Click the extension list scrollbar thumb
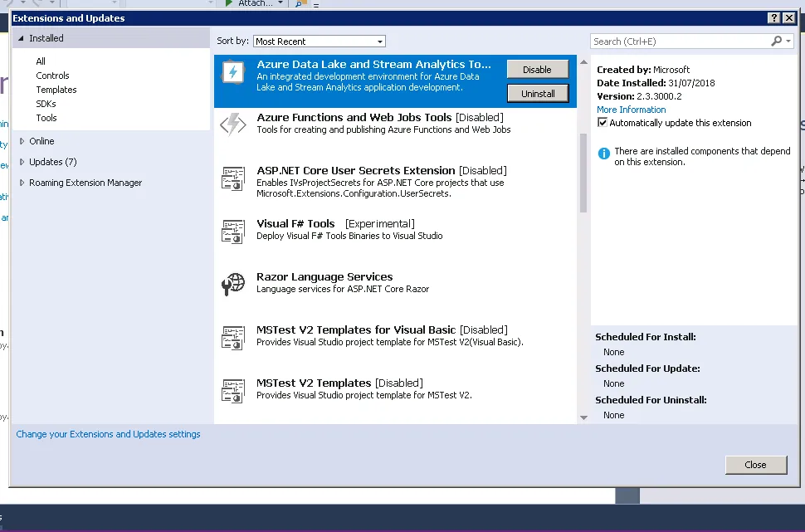The width and height of the screenshot is (805, 532). pos(583,173)
